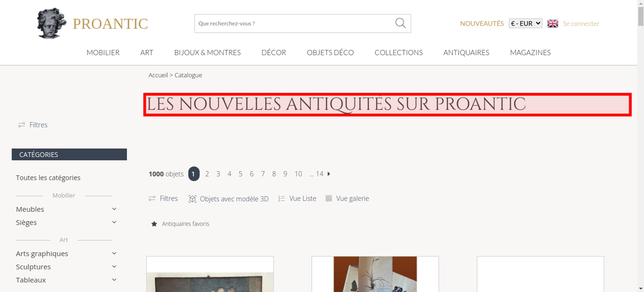Switch language via UK flag icon
This screenshot has width=644, height=292.
click(553, 23)
